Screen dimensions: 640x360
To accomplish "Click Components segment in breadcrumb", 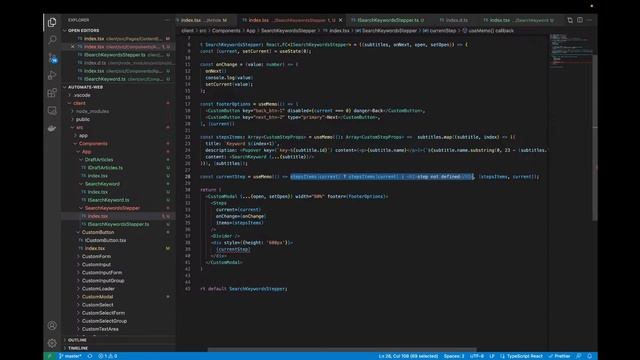I will [x=226, y=31].
